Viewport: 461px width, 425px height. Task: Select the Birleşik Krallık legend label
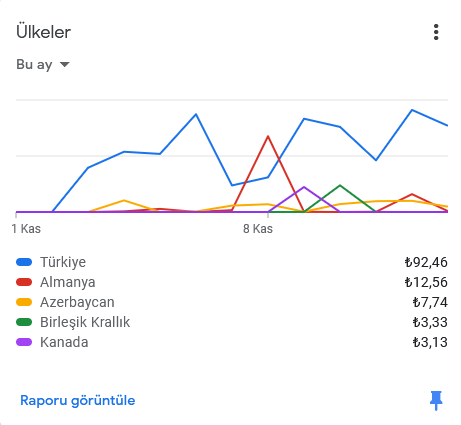[85, 322]
